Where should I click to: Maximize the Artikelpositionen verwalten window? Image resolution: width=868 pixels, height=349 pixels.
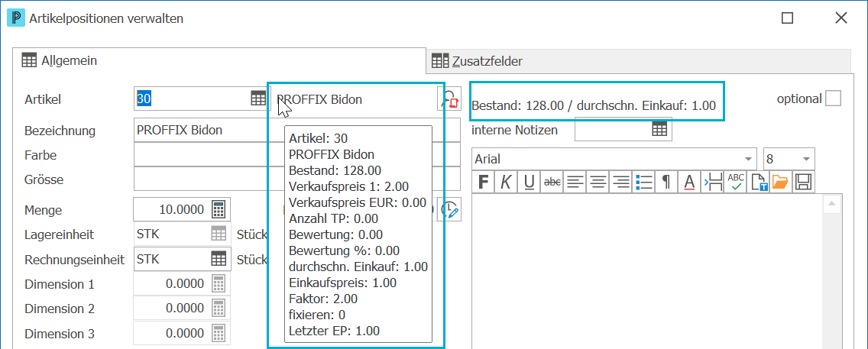[787, 18]
